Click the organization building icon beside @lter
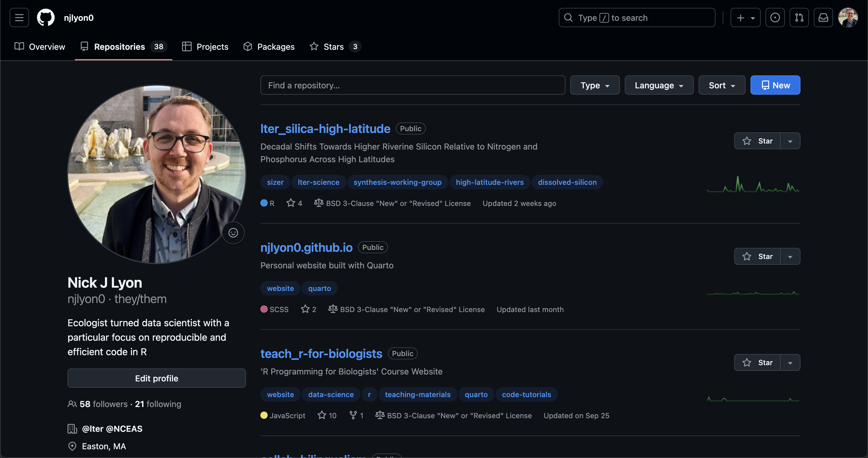This screenshot has width=868, height=458. (x=72, y=429)
